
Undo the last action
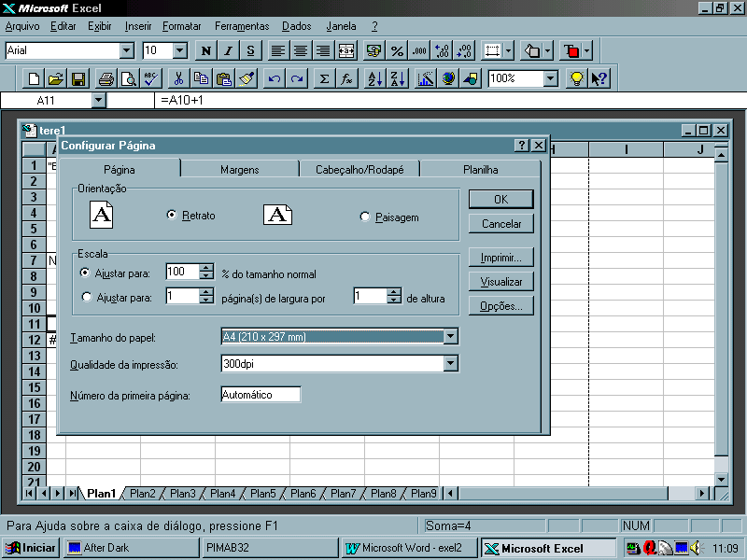[x=274, y=78]
